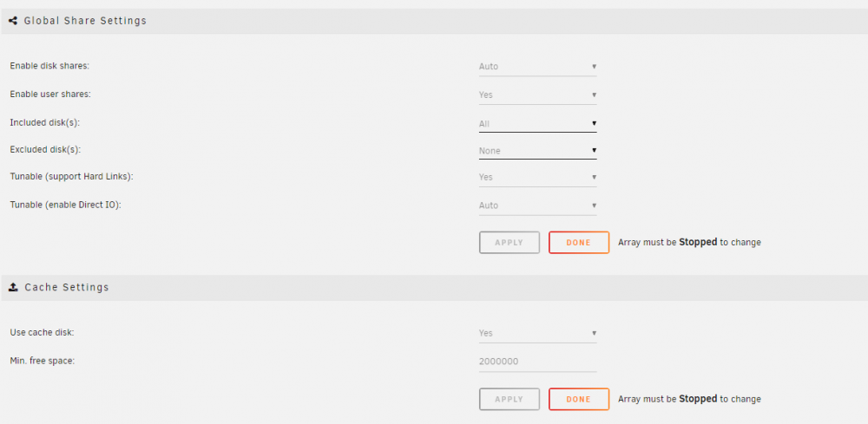Click the share icon beside Global Share Settings
868x424 pixels.
click(x=13, y=21)
